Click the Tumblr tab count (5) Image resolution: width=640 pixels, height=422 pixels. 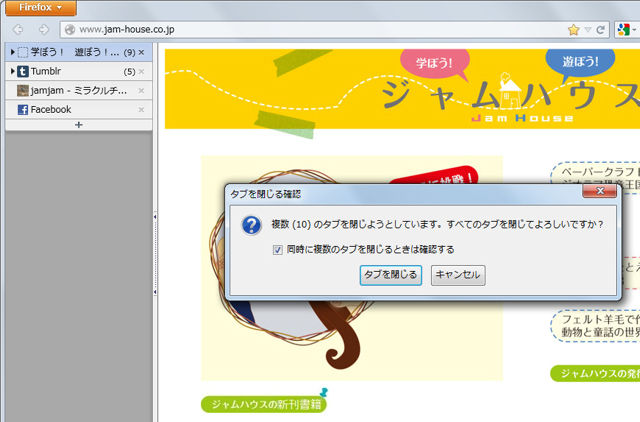point(129,71)
